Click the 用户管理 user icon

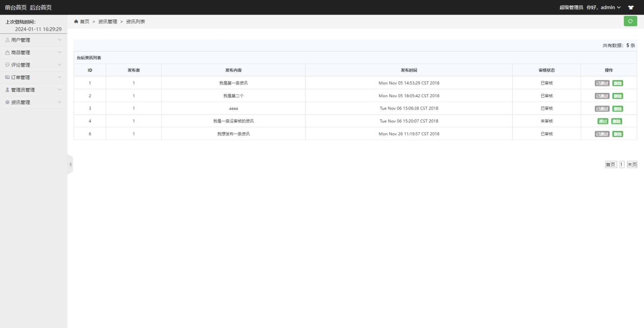point(7,40)
